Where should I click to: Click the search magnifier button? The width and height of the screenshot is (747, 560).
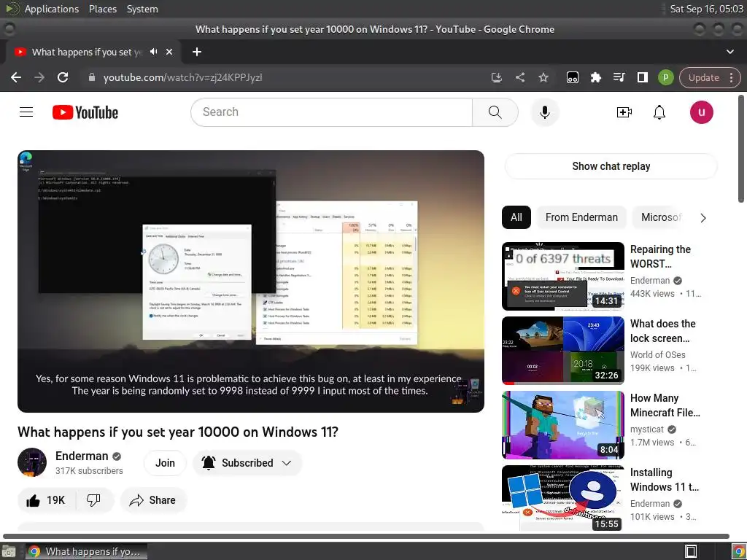click(x=495, y=112)
